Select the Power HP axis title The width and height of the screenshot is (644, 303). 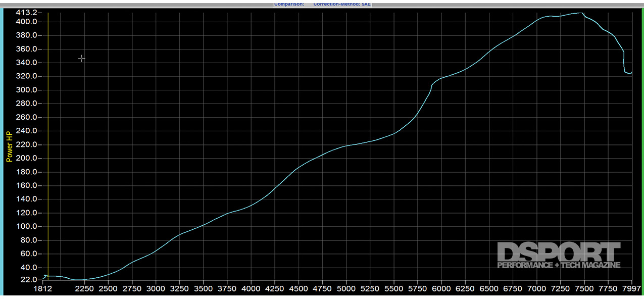9,146
